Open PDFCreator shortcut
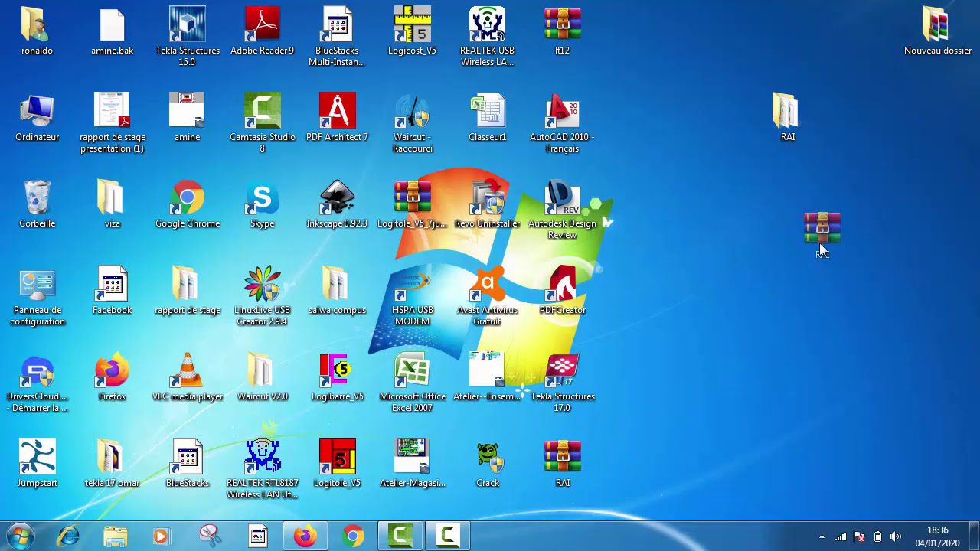The height and width of the screenshot is (551, 980). pos(562,285)
